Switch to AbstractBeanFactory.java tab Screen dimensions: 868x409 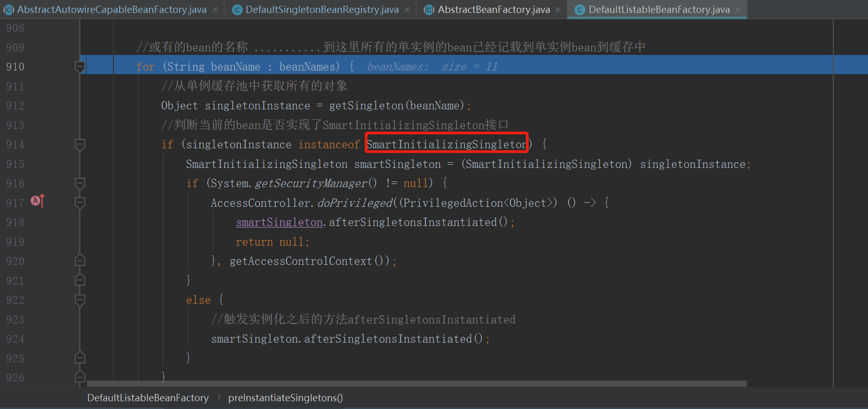click(x=493, y=9)
